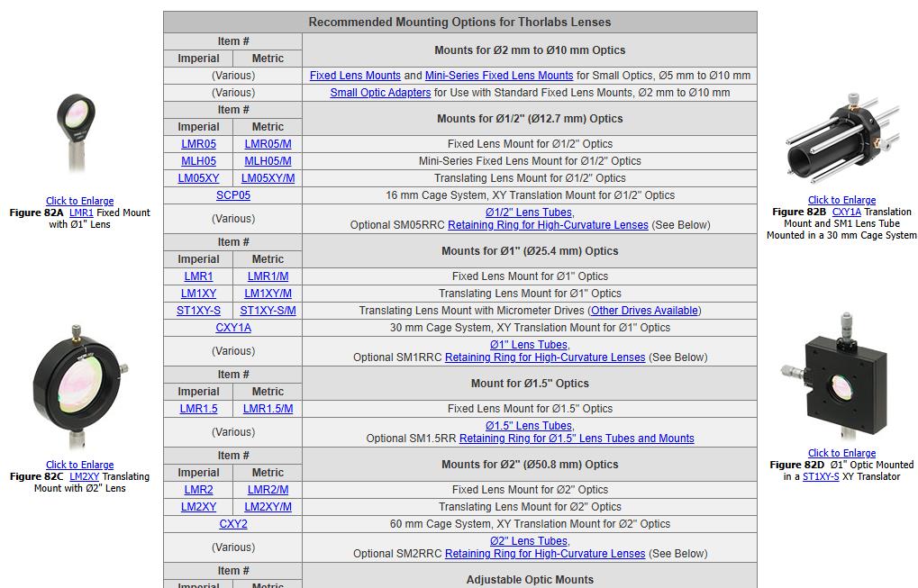Open the Mini-Series Fixed Lens Mounts link
Screen dimensions: 918x588
click(499, 76)
